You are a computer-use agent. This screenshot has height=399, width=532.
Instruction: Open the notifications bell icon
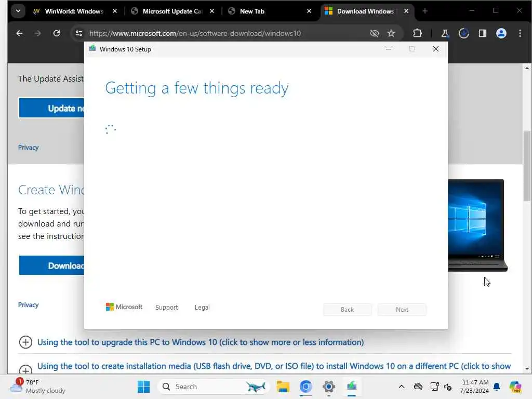pyautogui.click(x=497, y=387)
